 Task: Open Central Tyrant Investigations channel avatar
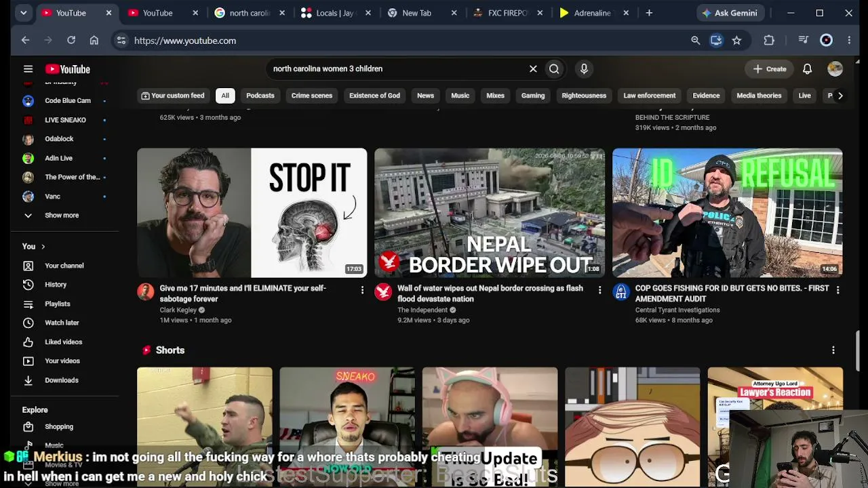click(621, 291)
